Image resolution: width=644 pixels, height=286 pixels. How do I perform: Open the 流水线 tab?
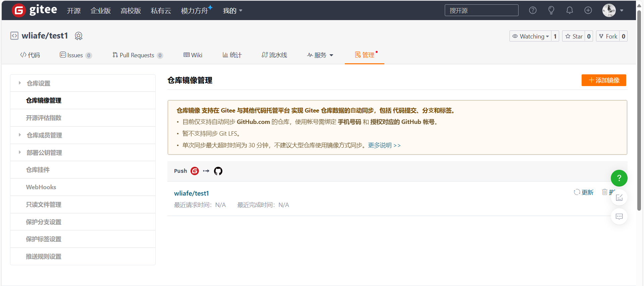[x=274, y=55]
